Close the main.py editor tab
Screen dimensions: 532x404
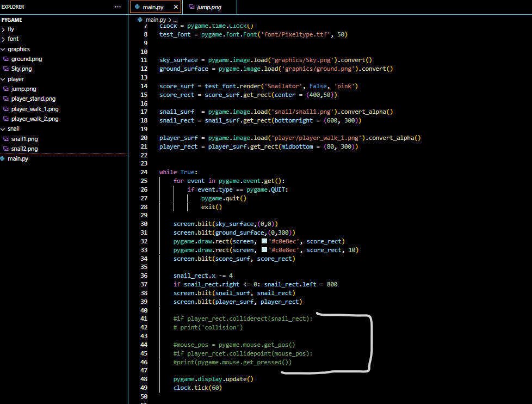click(x=176, y=7)
